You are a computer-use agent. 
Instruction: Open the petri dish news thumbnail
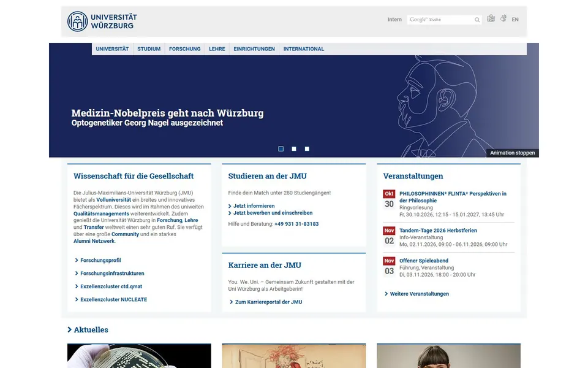point(139,356)
